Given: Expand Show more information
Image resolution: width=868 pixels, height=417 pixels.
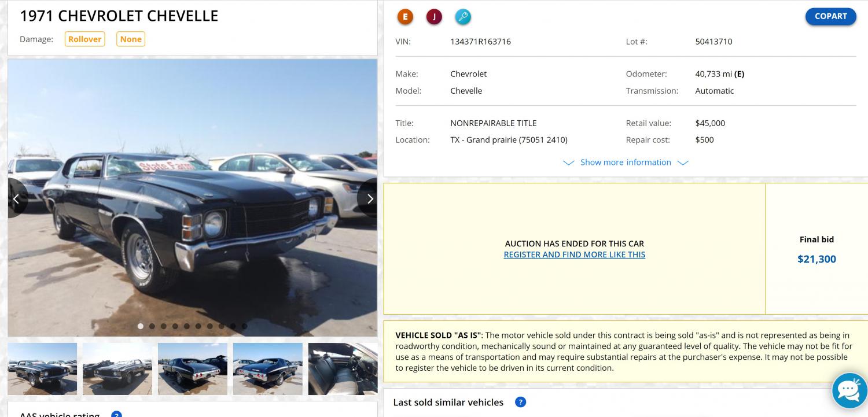Looking at the screenshot, I should pyautogui.click(x=626, y=163).
